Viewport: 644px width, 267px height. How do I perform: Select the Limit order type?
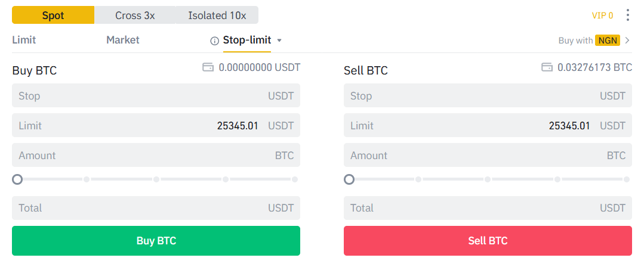24,40
